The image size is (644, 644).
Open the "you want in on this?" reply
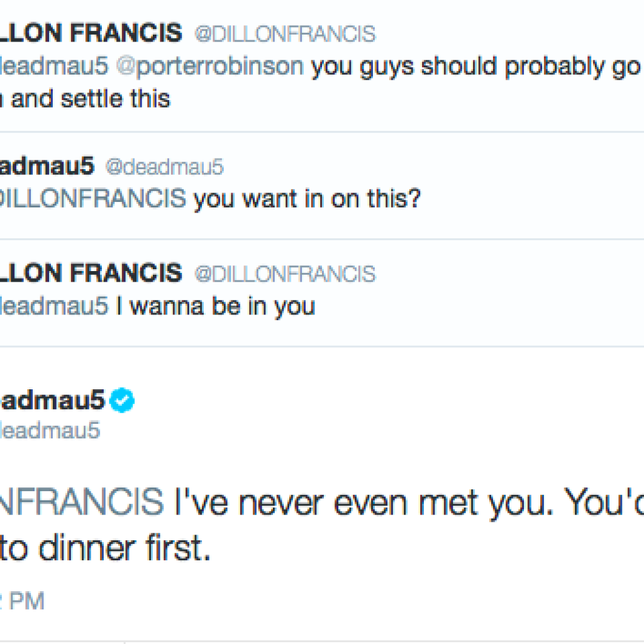pos(307,199)
